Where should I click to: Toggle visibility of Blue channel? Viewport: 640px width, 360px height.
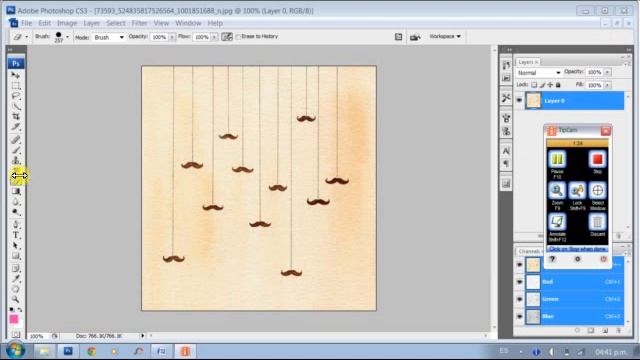coord(519,316)
